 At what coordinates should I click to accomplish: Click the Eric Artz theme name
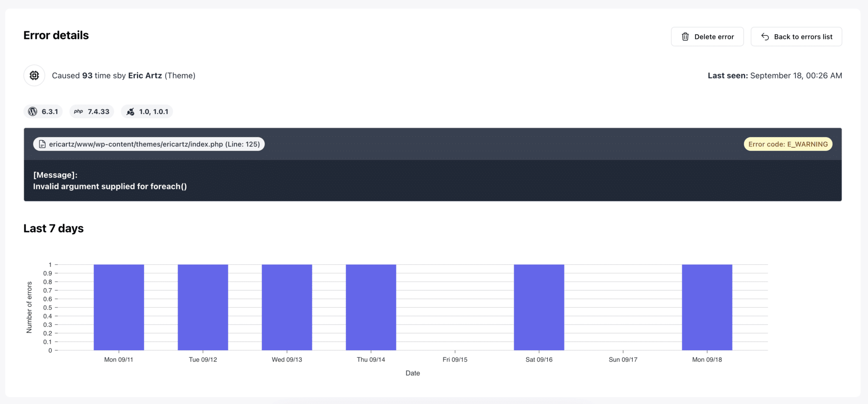tap(145, 75)
